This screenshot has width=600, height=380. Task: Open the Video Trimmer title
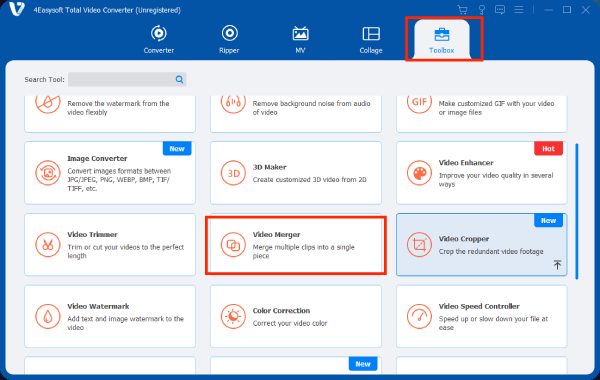pyautogui.click(x=92, y=235)
